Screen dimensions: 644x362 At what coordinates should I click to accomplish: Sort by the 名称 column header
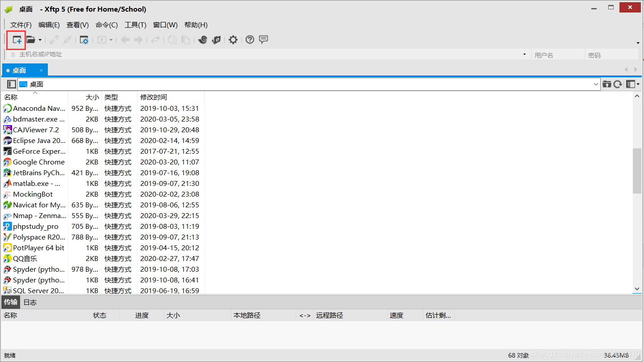pos(35,97)
